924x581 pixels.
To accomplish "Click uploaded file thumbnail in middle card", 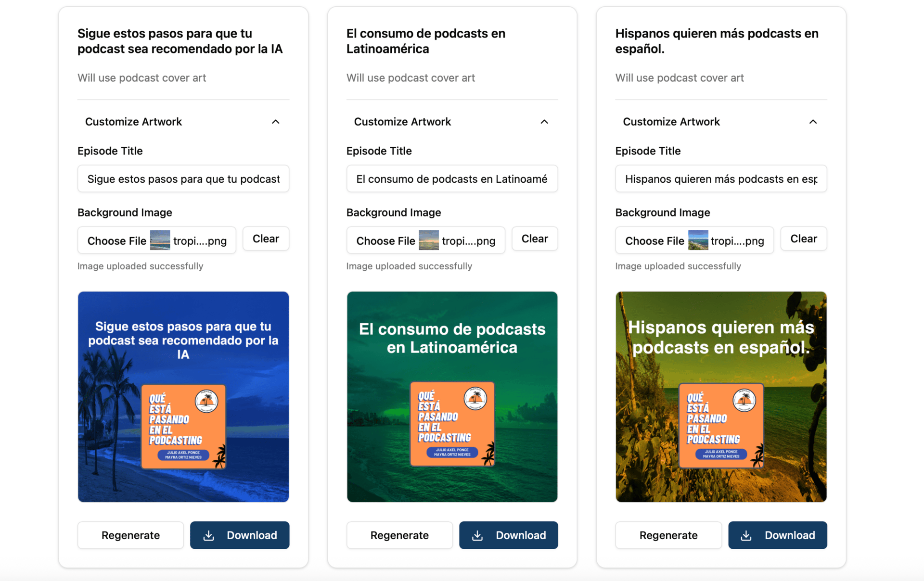I will (429, 240).
